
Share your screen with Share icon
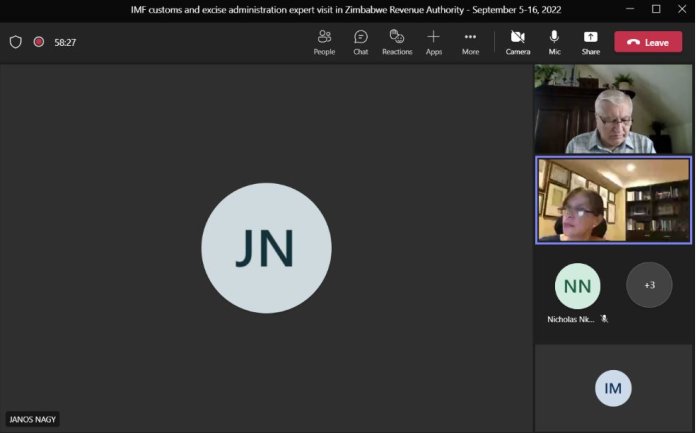[x=591, y=42]
